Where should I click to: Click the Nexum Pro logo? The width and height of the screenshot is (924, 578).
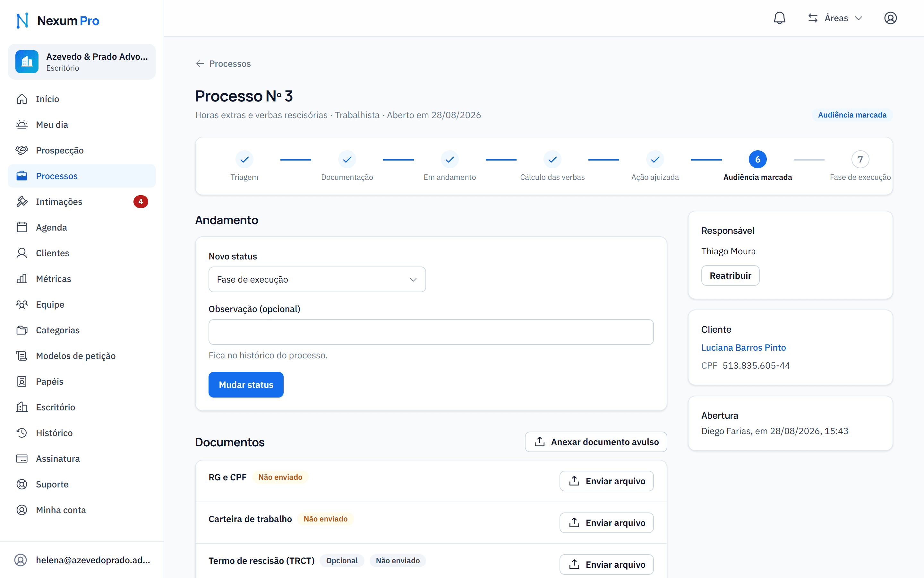[x=58, y=21]
